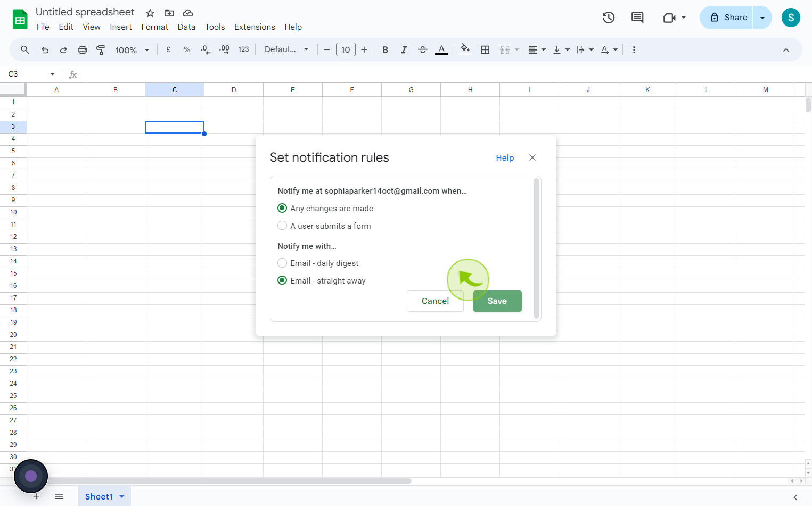The height and width of the screenshot is (507, 812).
Task: Toggle Bold formatting
Action: point(385,49)
